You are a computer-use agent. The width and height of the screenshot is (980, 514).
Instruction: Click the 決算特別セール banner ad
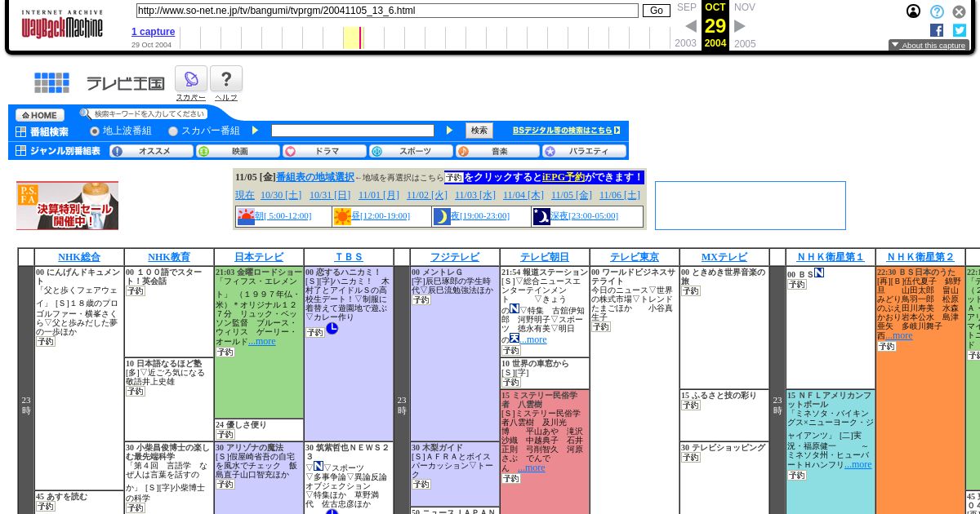67,206
